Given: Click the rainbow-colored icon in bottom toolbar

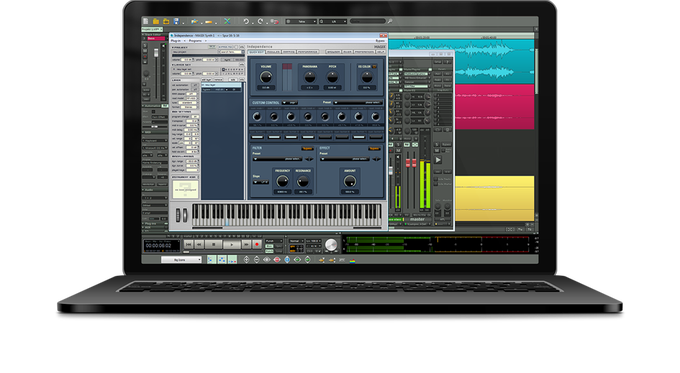Looking at the screenshot, I should [352, 260].
